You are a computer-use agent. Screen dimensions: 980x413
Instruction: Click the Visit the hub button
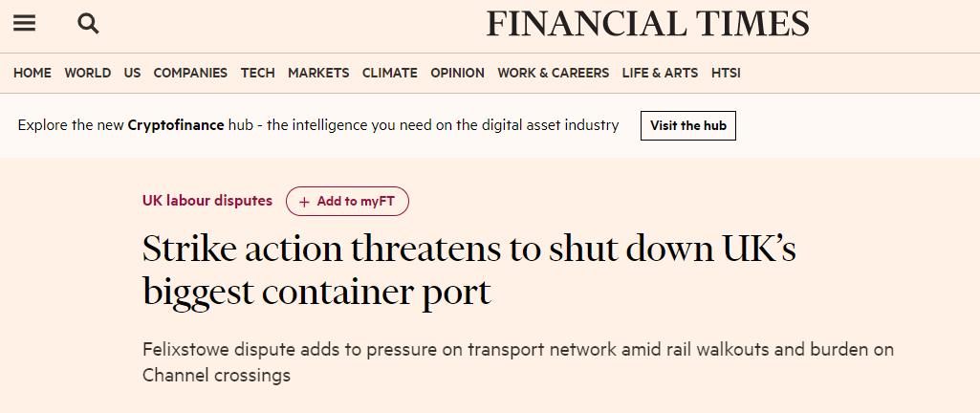click(x=688, y=125)
